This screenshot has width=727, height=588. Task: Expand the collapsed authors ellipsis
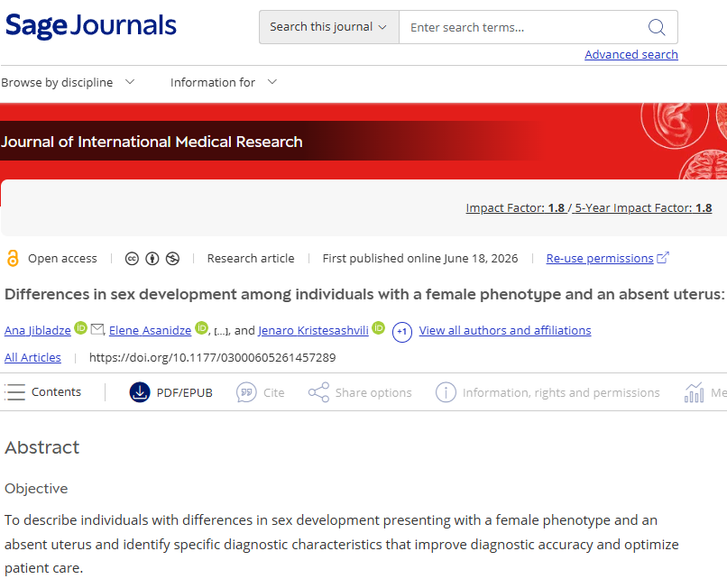click(x=221, y=332)
